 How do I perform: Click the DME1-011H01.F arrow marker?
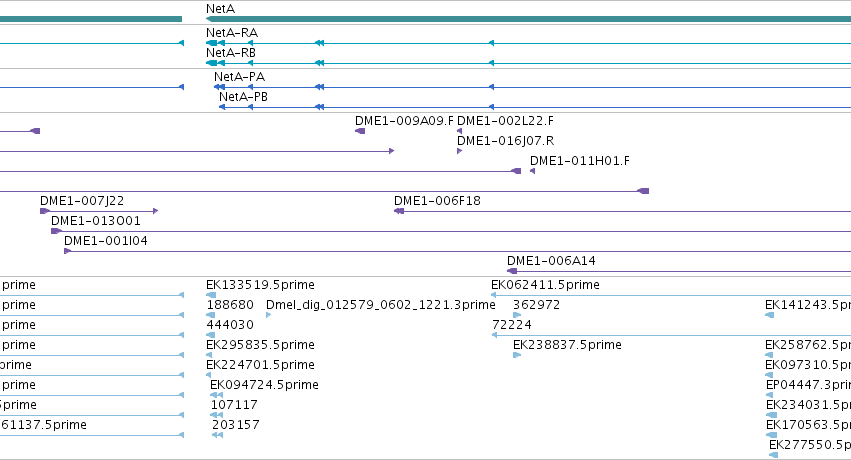(532, 171)
